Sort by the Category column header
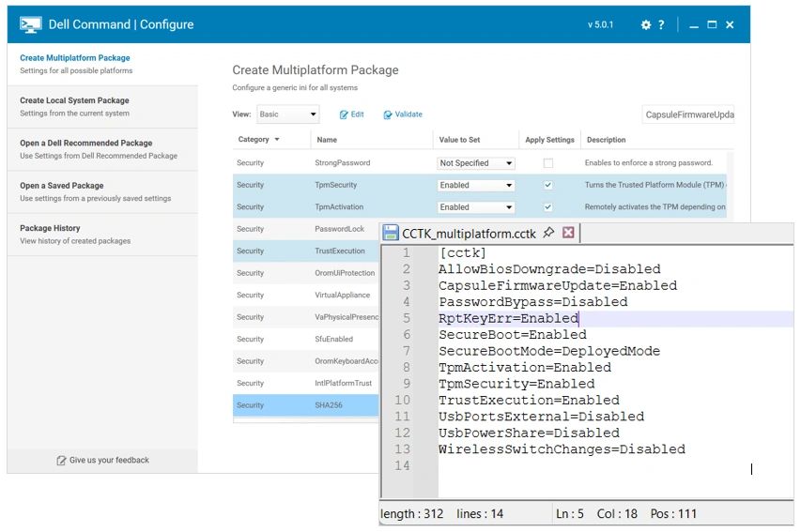This screenshot has width=801, height=532. click(x=258, y=140)
